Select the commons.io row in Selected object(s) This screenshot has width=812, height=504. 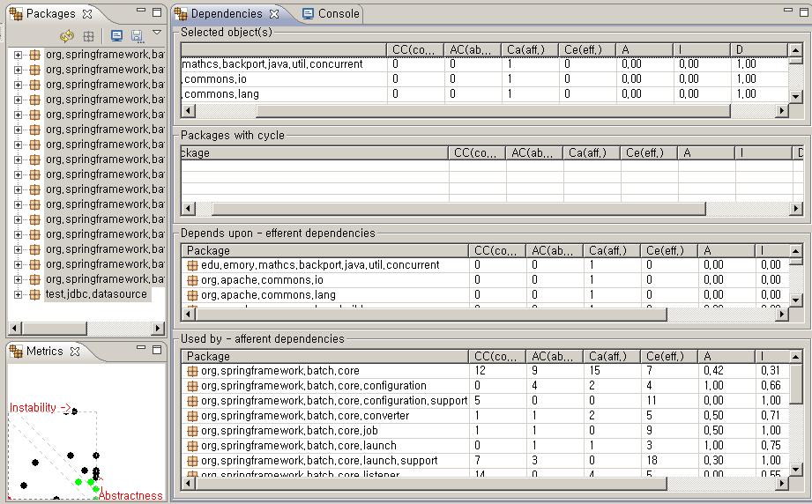tap(485, 79)
